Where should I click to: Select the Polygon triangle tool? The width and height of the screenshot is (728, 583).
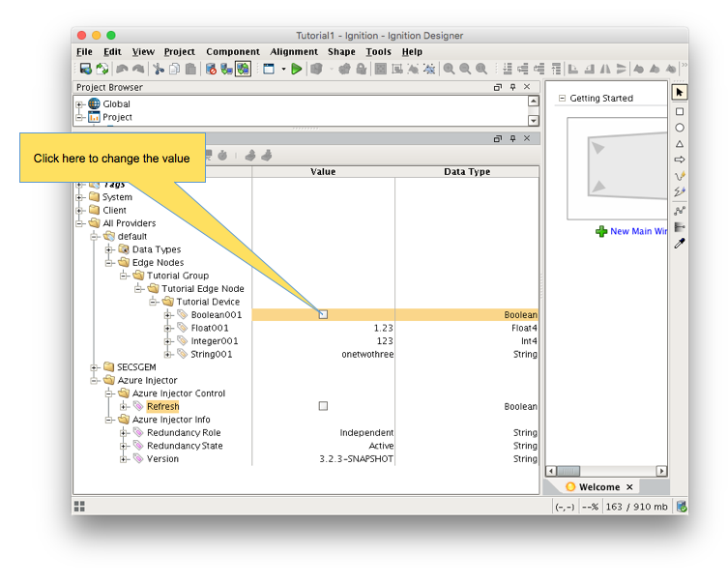[680, 144]
